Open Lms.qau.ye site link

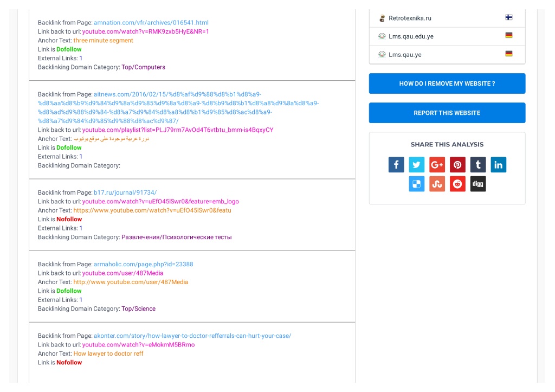tap(405, 55)
